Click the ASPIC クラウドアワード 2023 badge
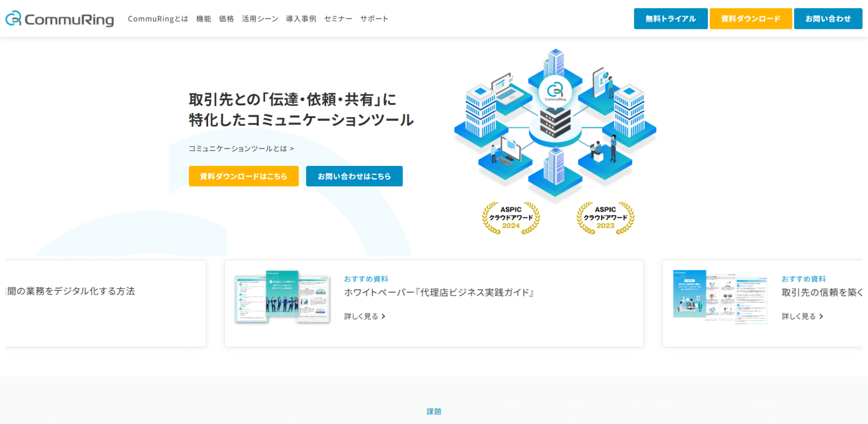Viewport: 868px width, 424px height. (x=605, y=218)
